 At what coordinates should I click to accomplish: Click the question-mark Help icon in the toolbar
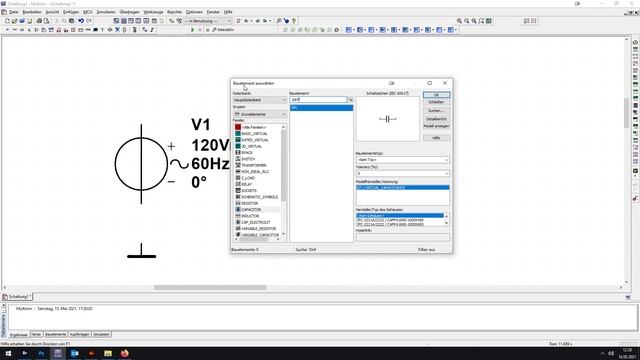(293, 21)
